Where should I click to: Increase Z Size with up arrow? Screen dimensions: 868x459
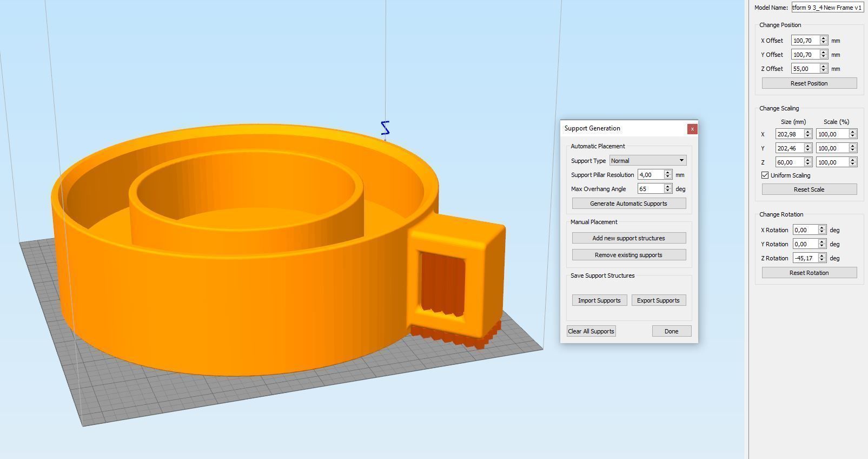pos(808,160)
